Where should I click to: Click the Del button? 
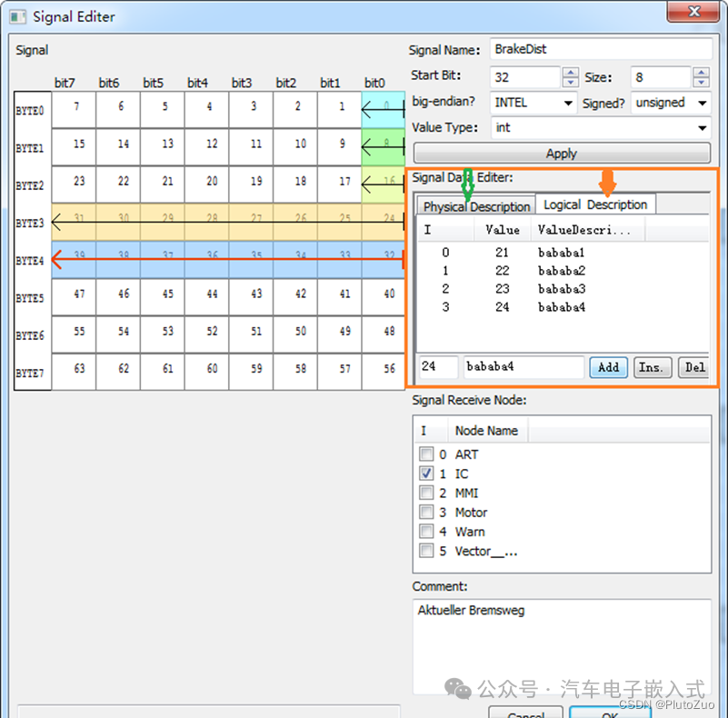[693, 368]
